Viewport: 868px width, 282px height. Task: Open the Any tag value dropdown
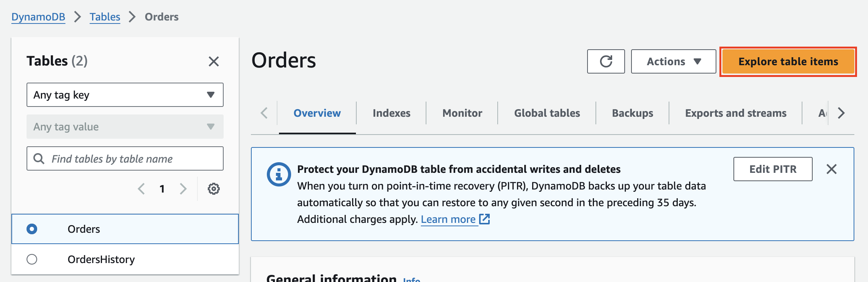click(125, 127)
